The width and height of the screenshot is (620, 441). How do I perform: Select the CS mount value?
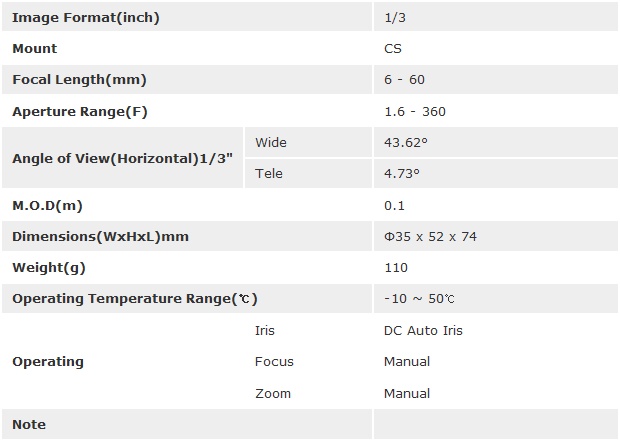(393, 48)
